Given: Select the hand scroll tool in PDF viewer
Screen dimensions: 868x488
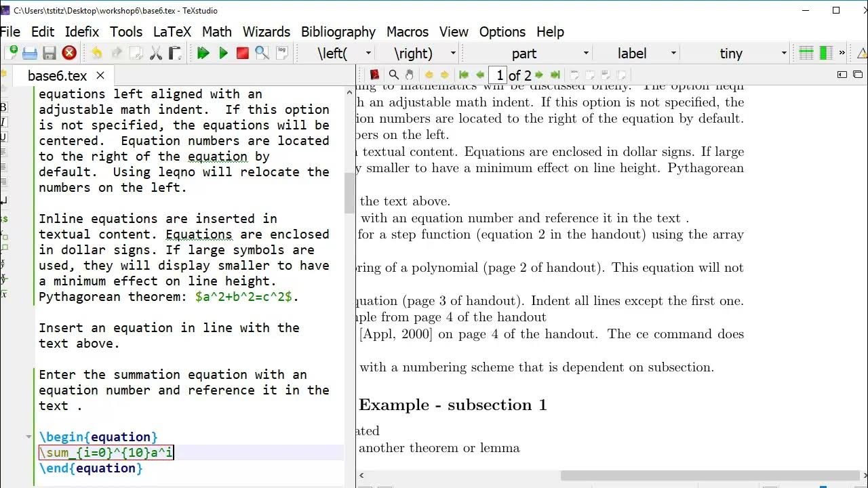Looking at the screenshot, I should (x=410, y=75).
